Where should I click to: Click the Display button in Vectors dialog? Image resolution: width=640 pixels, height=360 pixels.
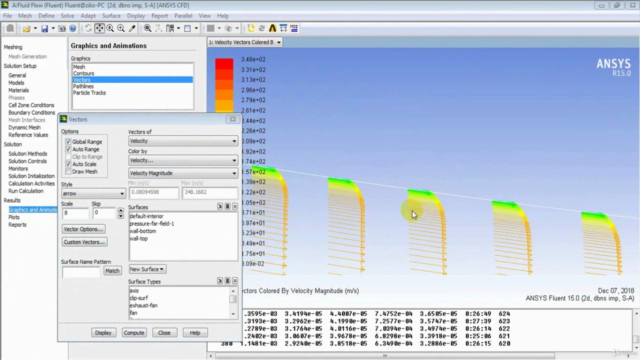pyautogui.click(x=103, y=333)
